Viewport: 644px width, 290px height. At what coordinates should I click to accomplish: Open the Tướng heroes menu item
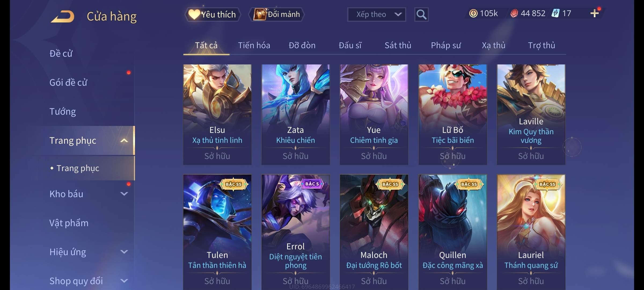pos(63,111)
